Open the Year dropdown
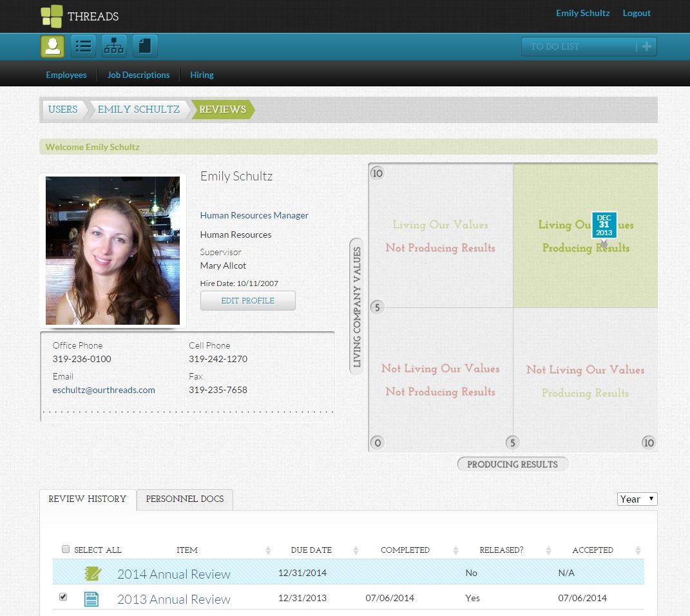Screen dimensions: 690x616 pos(637,499)
